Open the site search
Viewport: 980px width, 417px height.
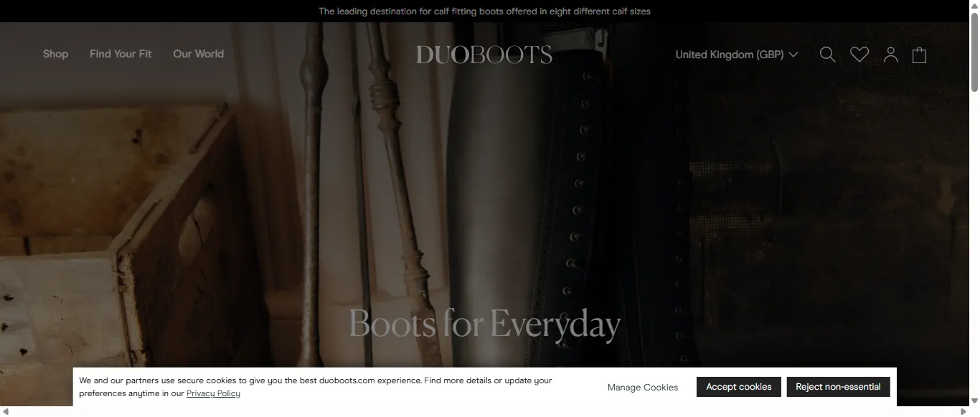(827, 54)
